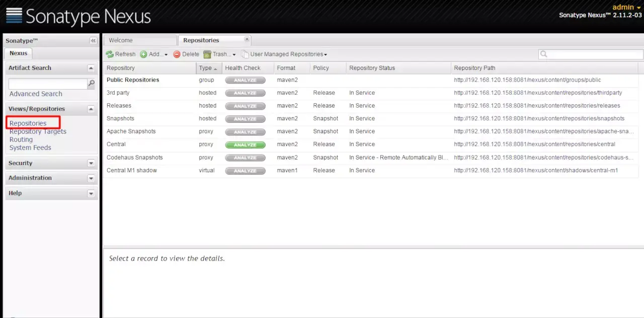Click Analyze for Apache Snapshots
The image size is (644, 318).
(x=245, y=132)
